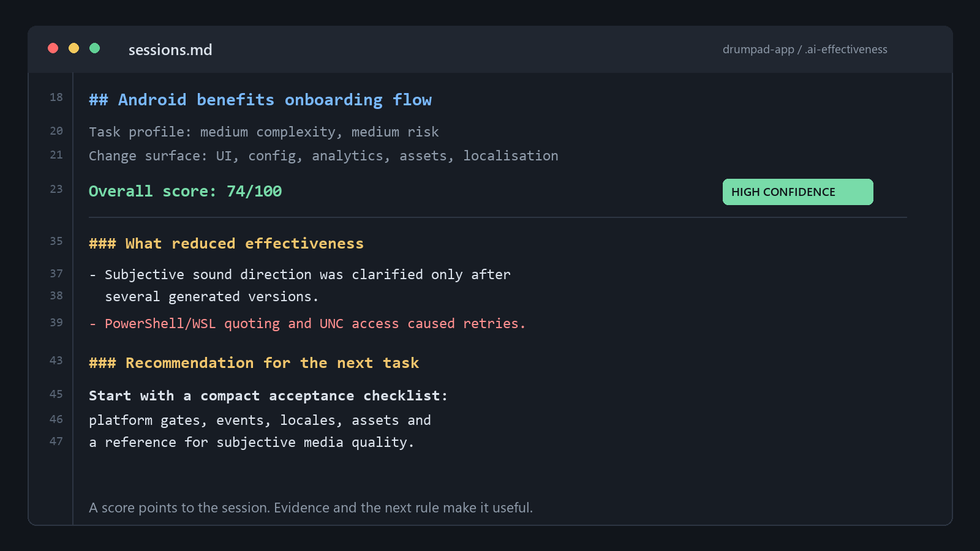The width and height of the screenshot is (980, 551).
Task: Click heading 'What reduced effectiveness'
Action: click(227, 244)
